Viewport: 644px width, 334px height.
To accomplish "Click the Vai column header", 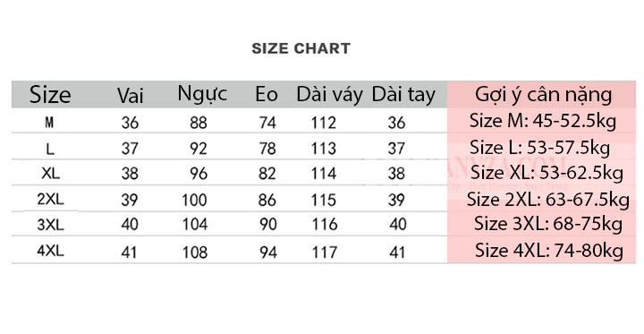I will coord(131,96).
